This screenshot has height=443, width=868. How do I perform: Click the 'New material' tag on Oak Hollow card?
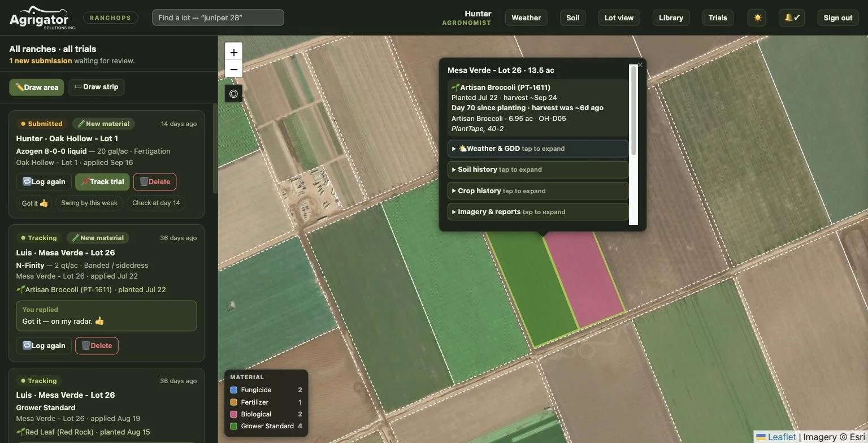click(103, 124)
